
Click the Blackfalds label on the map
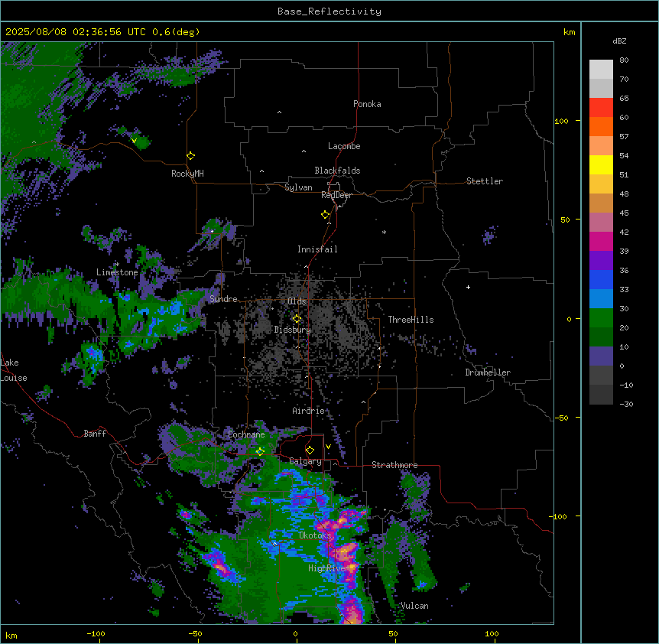pos(337,171)
